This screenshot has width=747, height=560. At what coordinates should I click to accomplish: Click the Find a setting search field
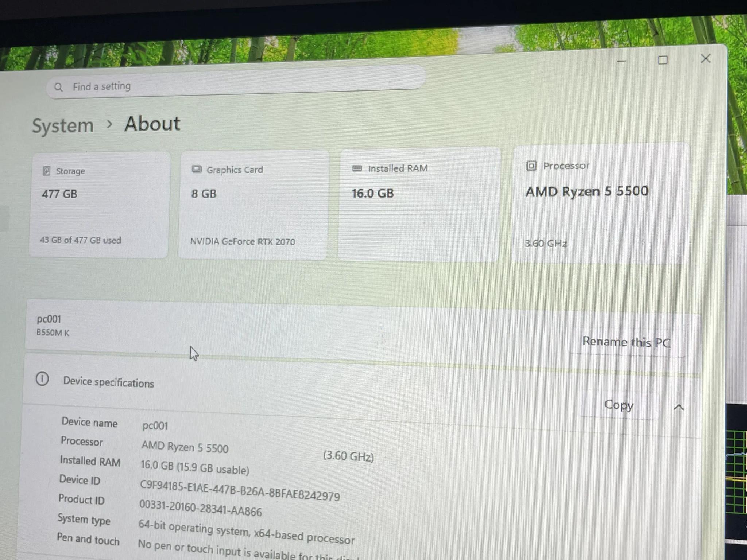(x=236, y=82)
